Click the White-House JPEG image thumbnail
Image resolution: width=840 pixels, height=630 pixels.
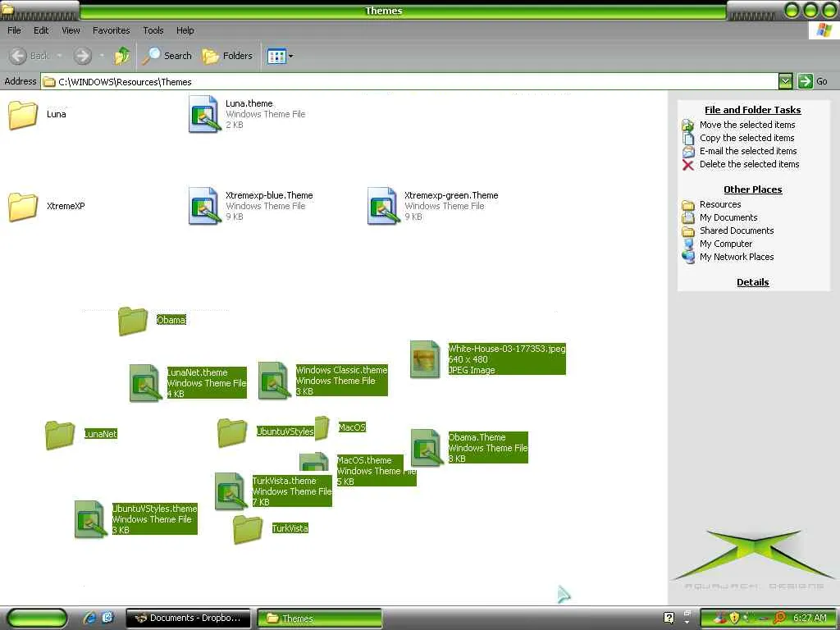tap(426, 359)
